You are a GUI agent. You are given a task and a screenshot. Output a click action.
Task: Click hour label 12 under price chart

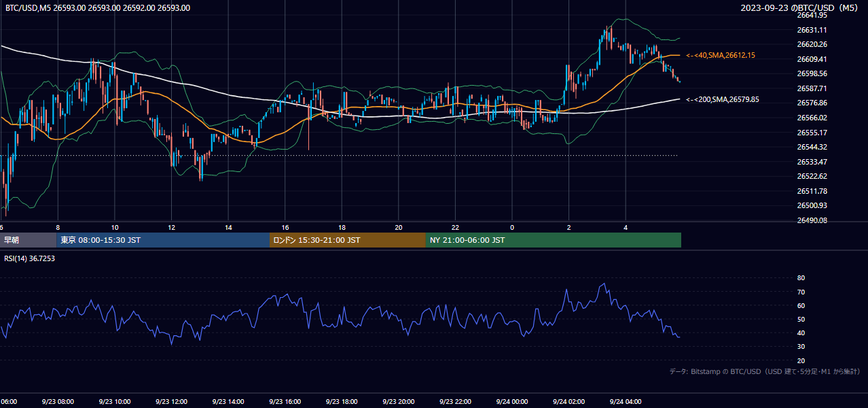[172, 228]
